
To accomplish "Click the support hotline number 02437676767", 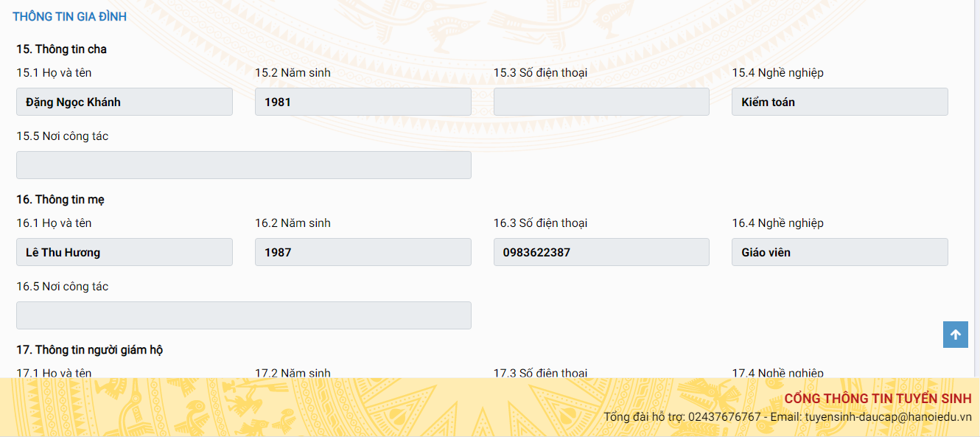I will tap(724, 417).
